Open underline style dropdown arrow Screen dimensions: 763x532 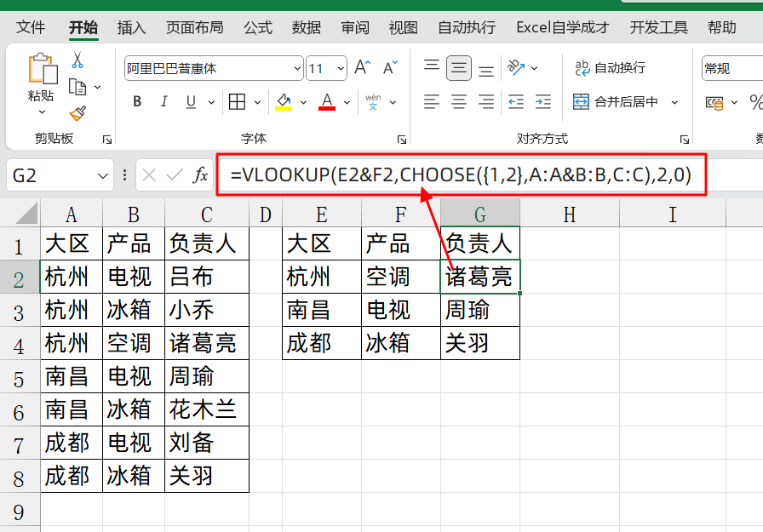(211, 103)
